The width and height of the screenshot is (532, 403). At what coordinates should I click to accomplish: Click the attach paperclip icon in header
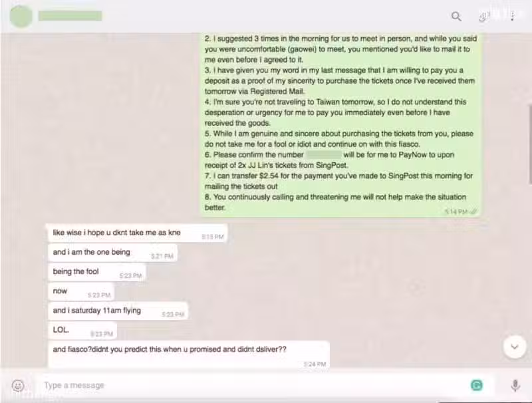484,16
